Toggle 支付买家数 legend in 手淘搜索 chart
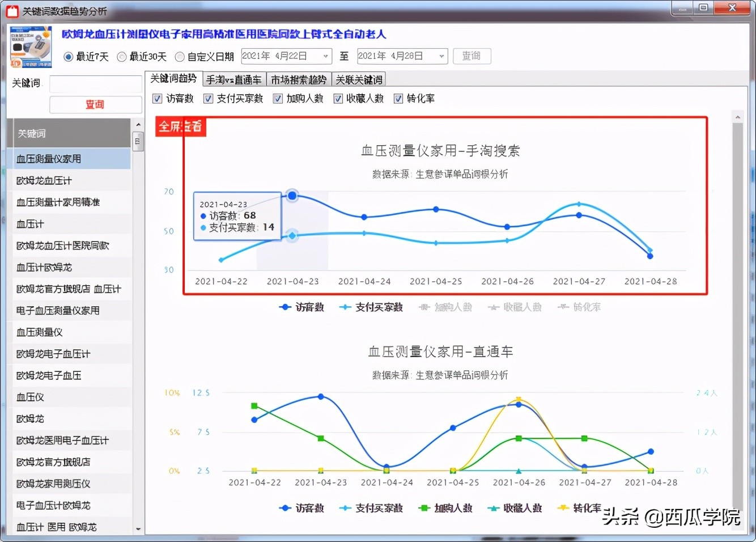 pos(371,307)
